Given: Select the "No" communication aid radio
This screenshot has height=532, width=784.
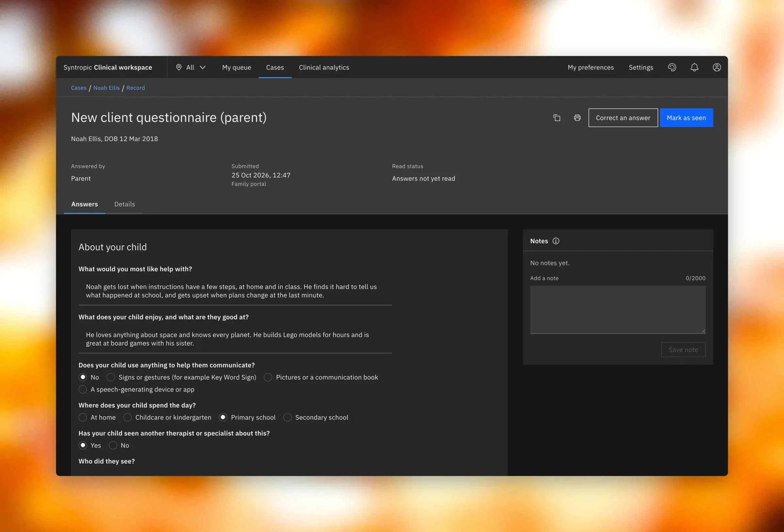Looking at the screenshot, I should [x=83, y=377].
